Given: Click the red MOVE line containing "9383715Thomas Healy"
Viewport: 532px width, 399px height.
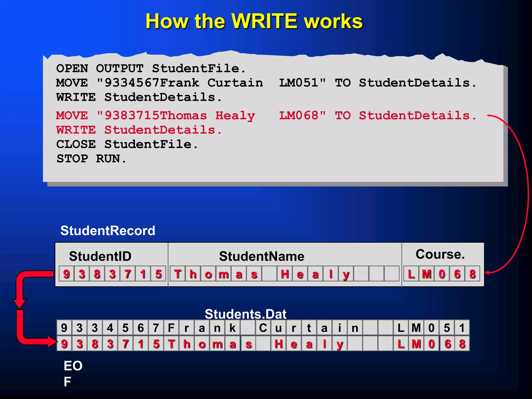Looking at the screenshot, I should pyautogui.click(x=266, y=116).
